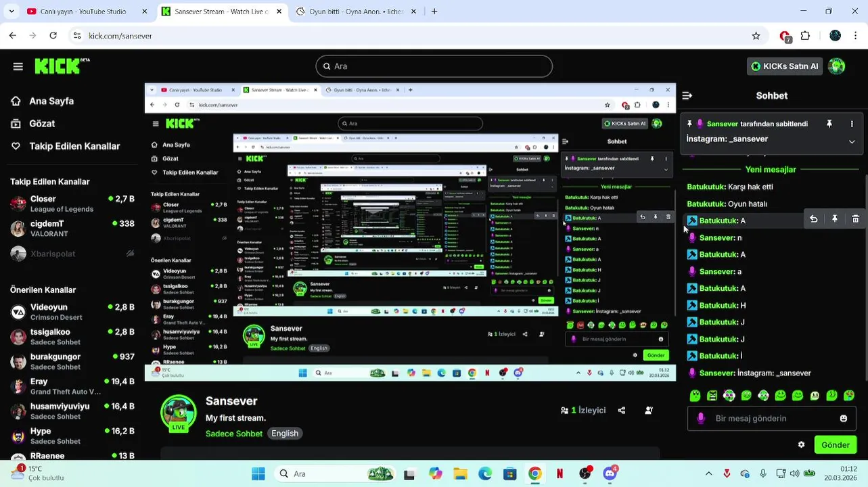Open Netflix from the taskbar
The image size is (868, 487).
click(559, 474)
